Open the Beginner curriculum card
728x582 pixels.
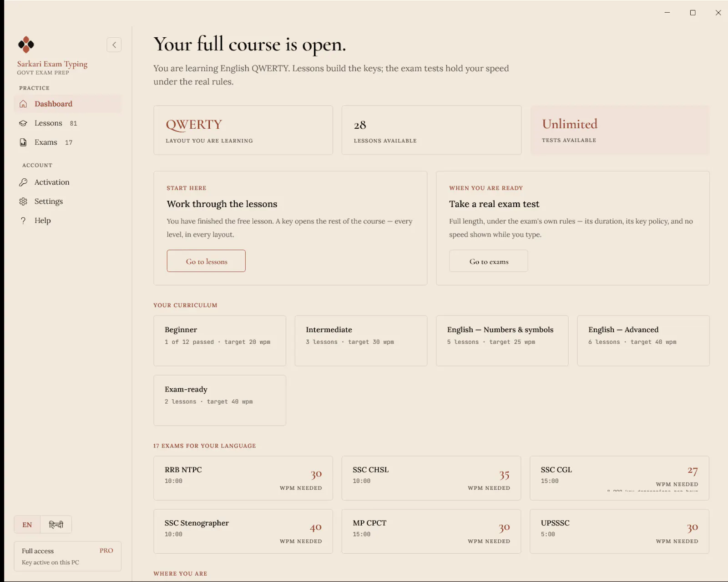(x=220, y=341)
